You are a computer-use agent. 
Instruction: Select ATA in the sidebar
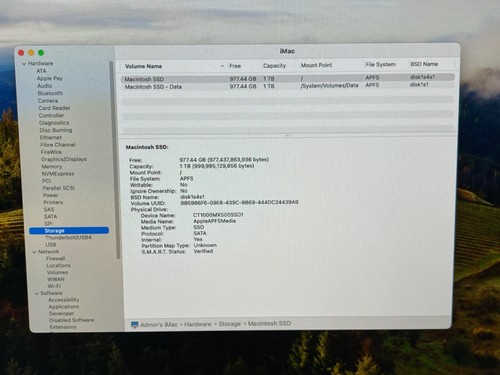[x=41, y=71]
